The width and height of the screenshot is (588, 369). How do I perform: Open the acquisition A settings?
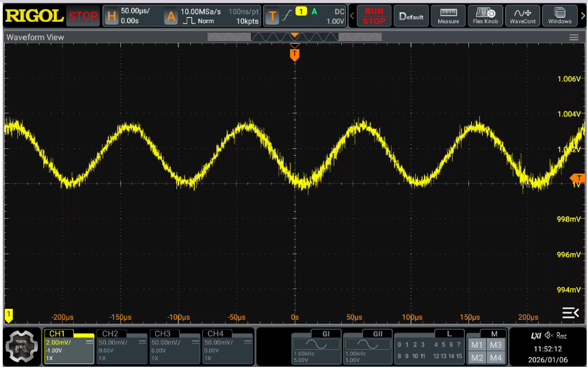point(171,16)
